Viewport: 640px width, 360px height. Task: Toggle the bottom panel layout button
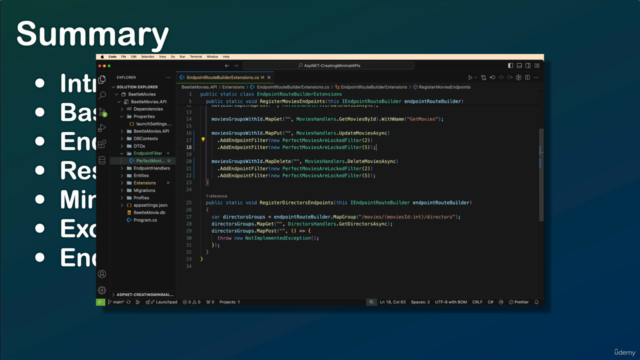pos(519,66)
